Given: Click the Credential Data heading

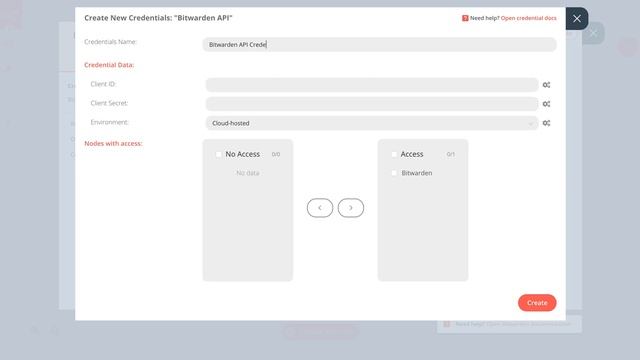Looking at the screenshot, I should pos(109,65).
